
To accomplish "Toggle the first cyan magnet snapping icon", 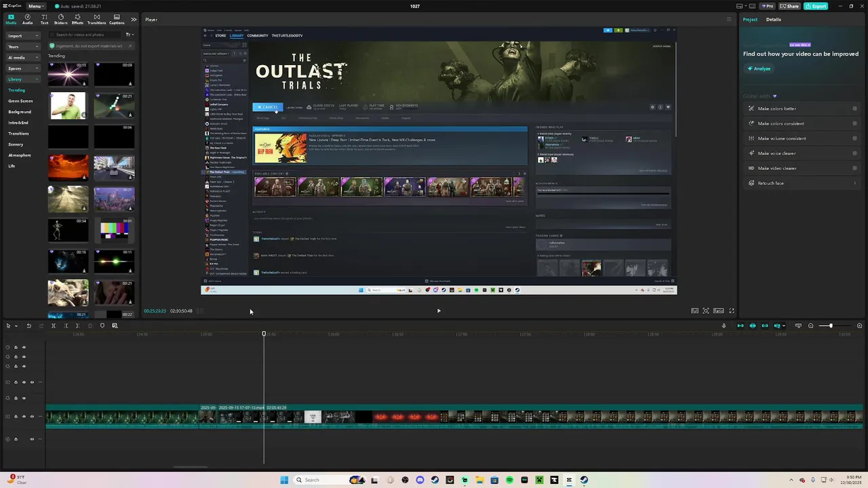I will coord(740,326).
